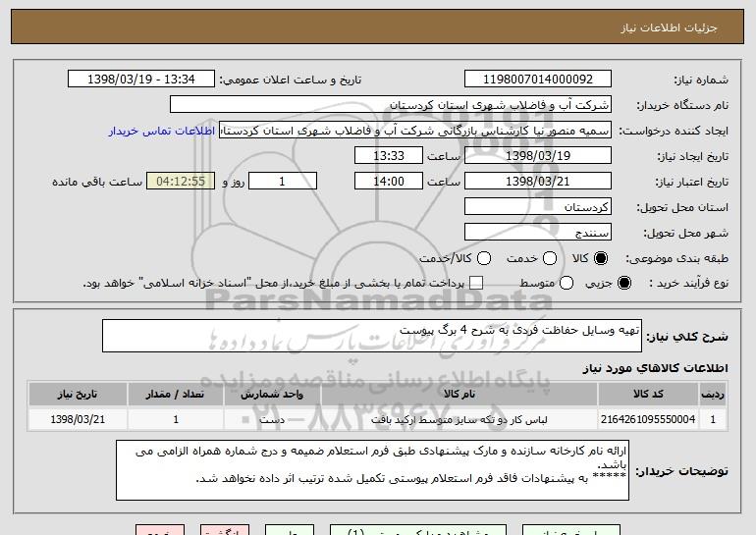The image size is (756, 535).
Task: Click the validity time field 14:00
Action: 389,182
